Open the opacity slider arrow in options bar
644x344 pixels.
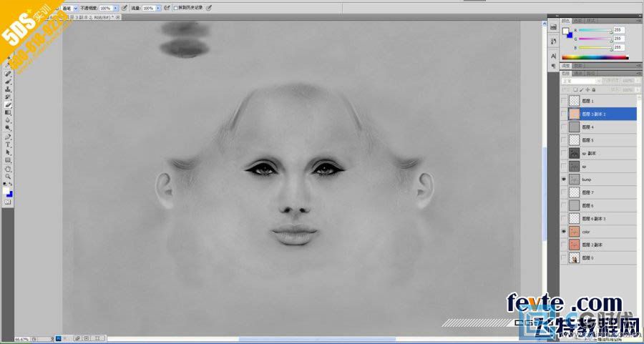(x=115, y=8)
